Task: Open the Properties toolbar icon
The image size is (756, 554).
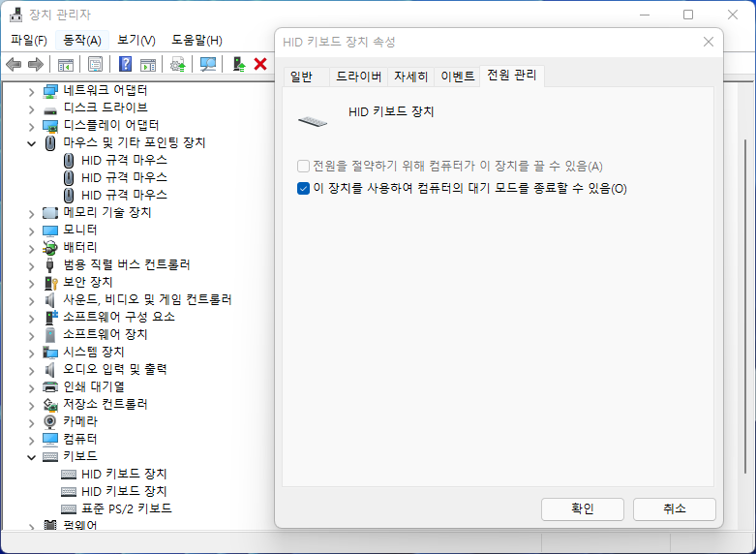Action: point(95,64)
